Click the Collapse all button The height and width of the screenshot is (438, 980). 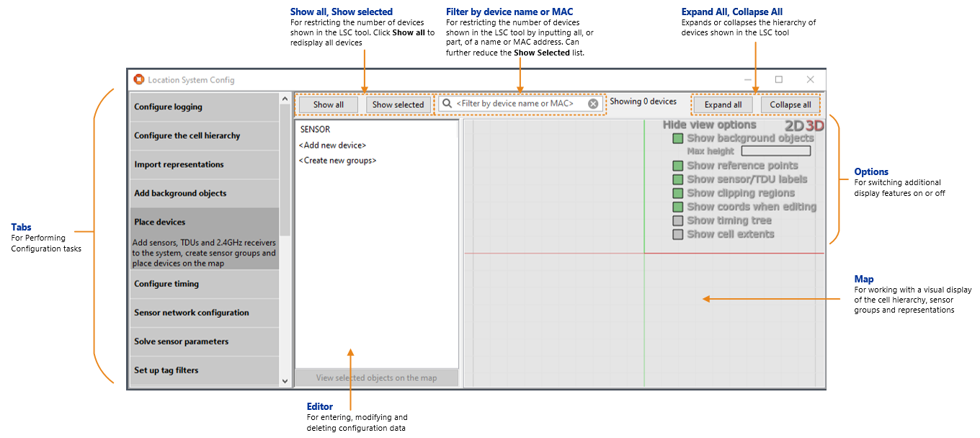pyautogui.click(x=790, y=104)
